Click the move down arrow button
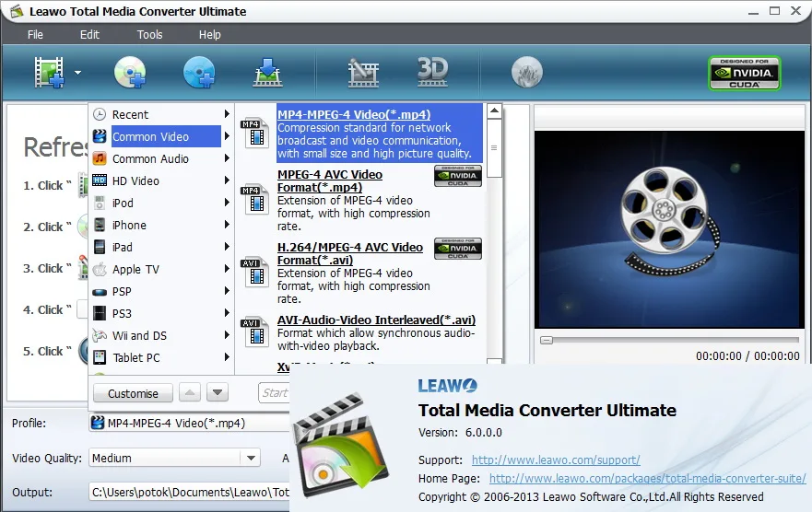The width and height of the screenshot is (812, 512). click(218, 393)
